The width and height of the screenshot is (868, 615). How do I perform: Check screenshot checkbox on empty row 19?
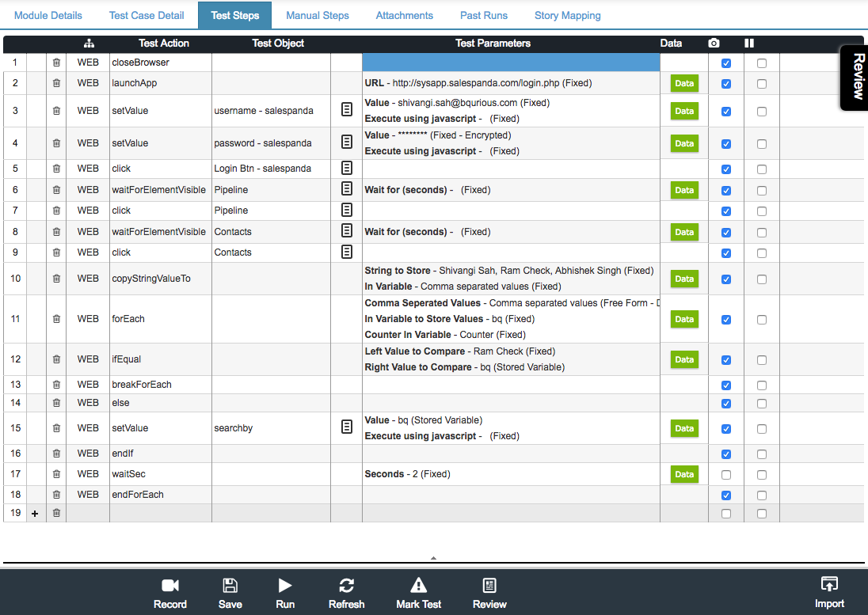click(x=726, y=514)
